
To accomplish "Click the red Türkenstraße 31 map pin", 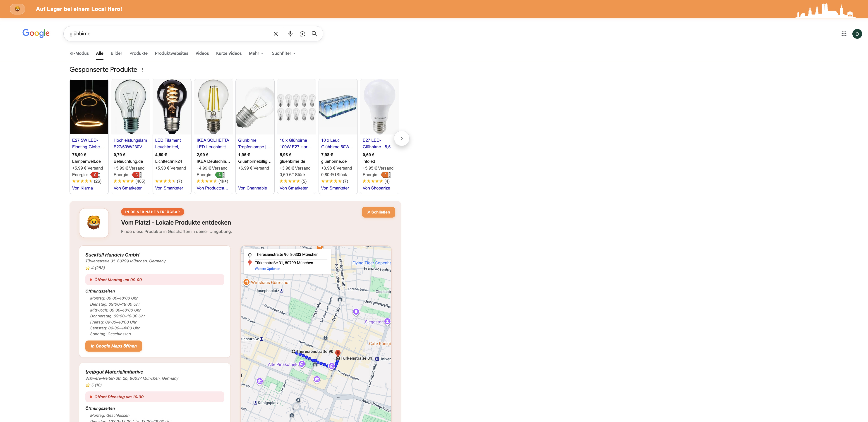I will pyautogui.click(x=338, y=353).
